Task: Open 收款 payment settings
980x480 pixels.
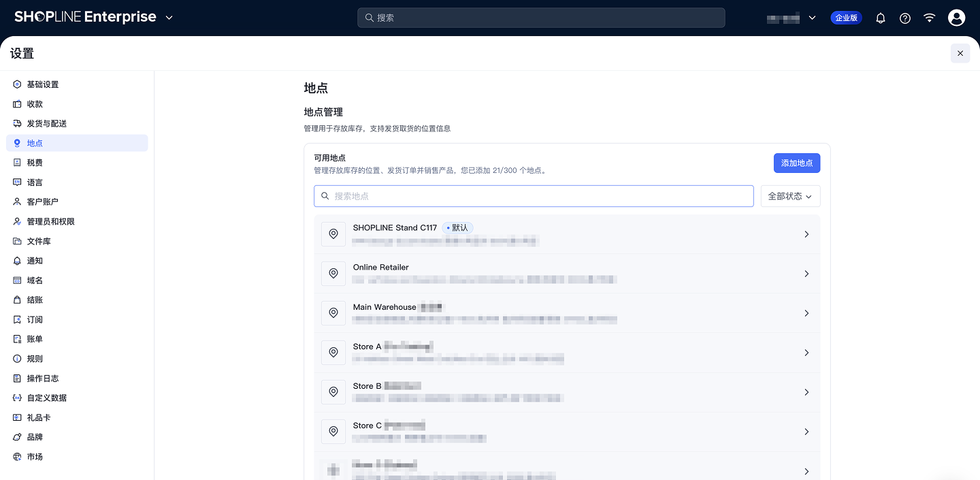Action: pos(77,104)
